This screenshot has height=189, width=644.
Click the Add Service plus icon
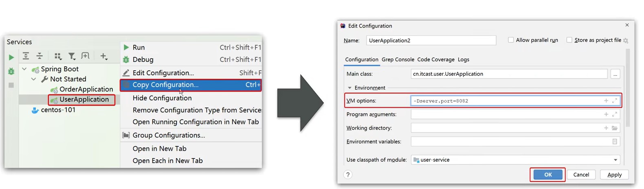coord(104,56)
